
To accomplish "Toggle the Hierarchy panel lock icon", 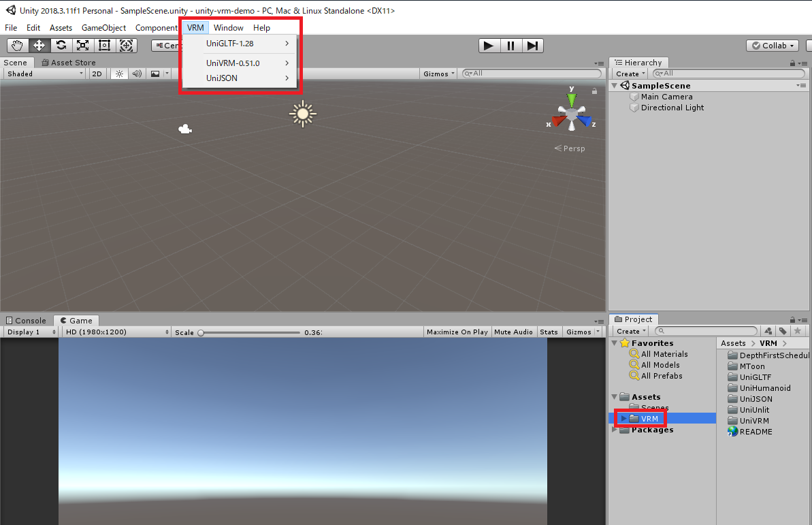I will click(x=792, y=63).
